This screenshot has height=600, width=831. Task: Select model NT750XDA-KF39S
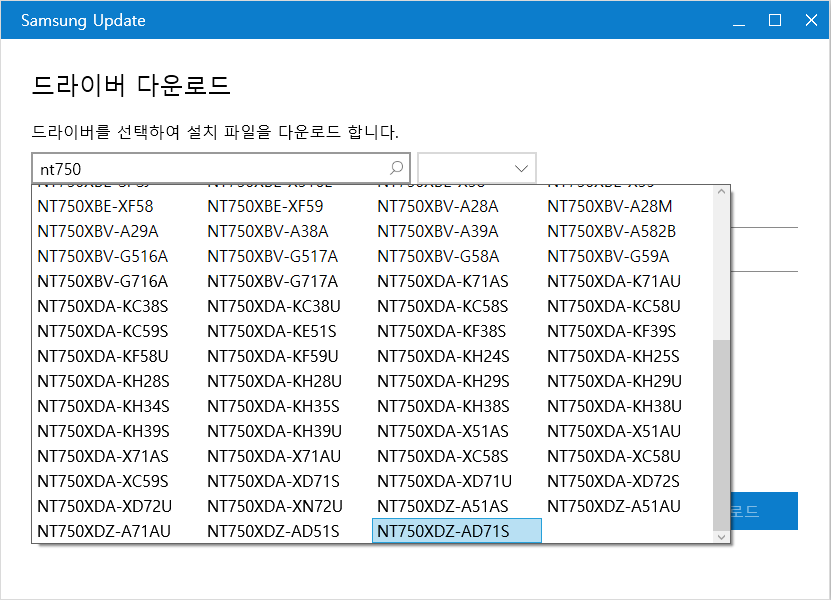612,331
